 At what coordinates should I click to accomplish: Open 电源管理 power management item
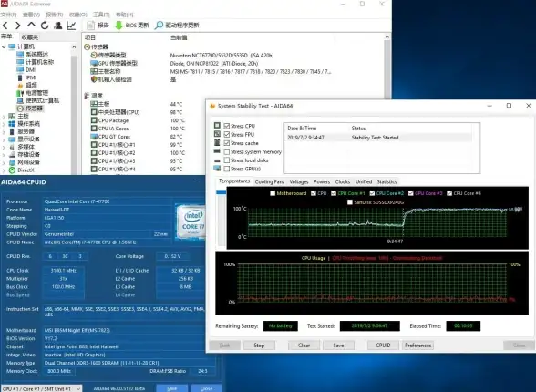(33, 93)
